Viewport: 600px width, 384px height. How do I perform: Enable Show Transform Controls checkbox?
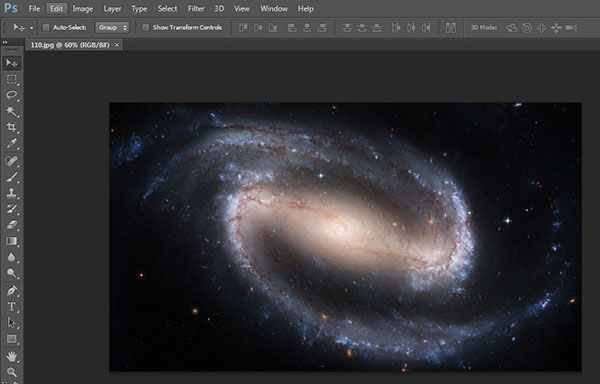click(x=145, y=28)
